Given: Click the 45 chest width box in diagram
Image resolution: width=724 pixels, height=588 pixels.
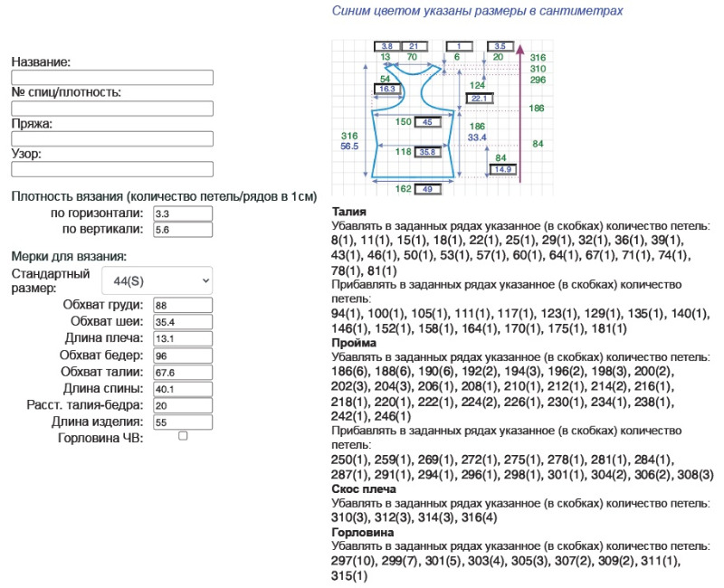Looking at the screenshot, I should [x=428, y=122].
